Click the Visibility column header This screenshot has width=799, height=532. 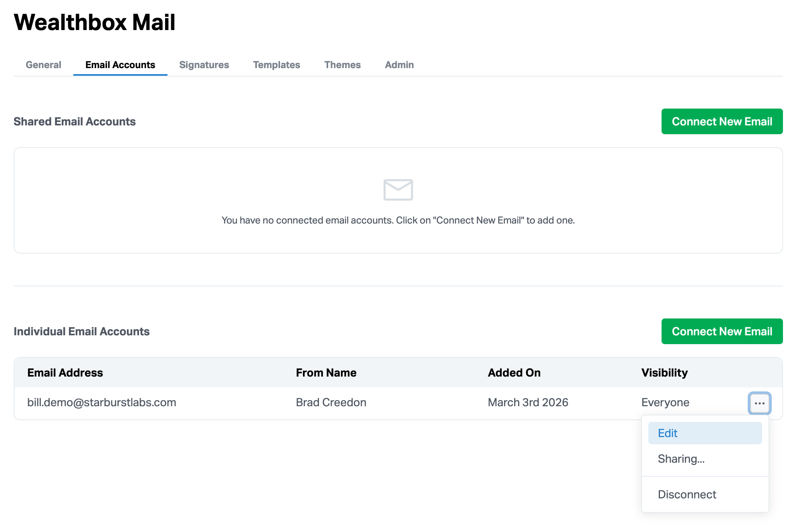664,373
